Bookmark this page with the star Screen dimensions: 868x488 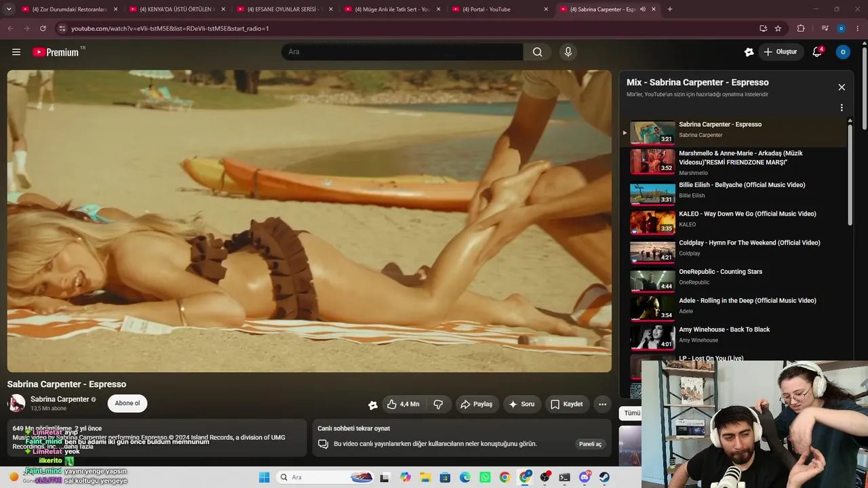[778, 28]
